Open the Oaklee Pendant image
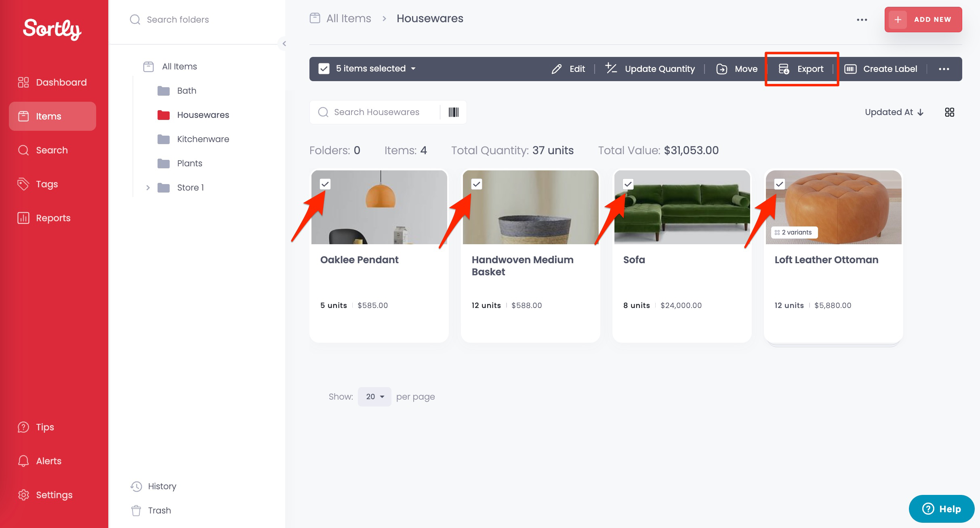Screen dimensions: 980x528 (379, 207)
